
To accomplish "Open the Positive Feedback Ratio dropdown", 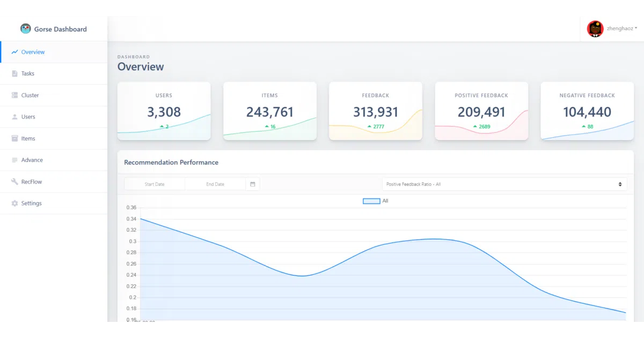I will click(x=504, y=184).
